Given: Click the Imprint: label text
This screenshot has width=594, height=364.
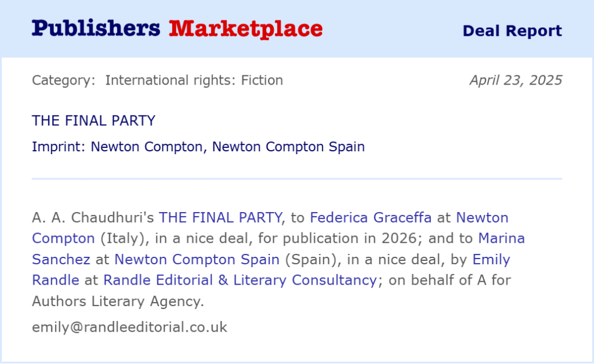Looking at the screenshot, I should pyautogui.click(x=59, y=147).
